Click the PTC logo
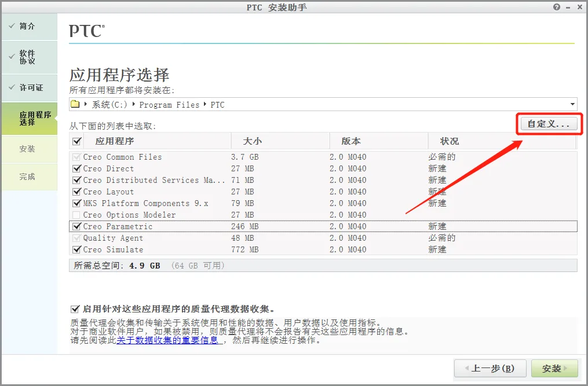Viewport: 588px width, 386px height. coord(87,31)
